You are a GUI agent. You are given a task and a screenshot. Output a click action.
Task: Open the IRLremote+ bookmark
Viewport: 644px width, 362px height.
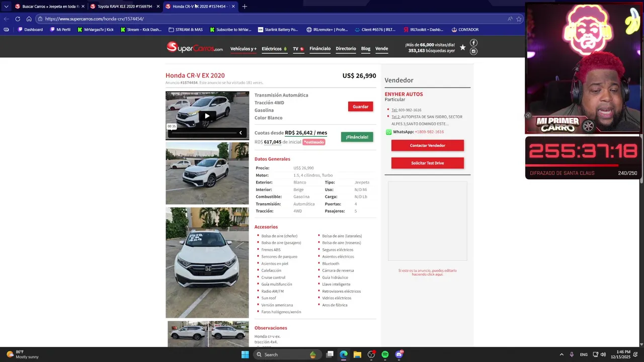(x=327, y=30)
